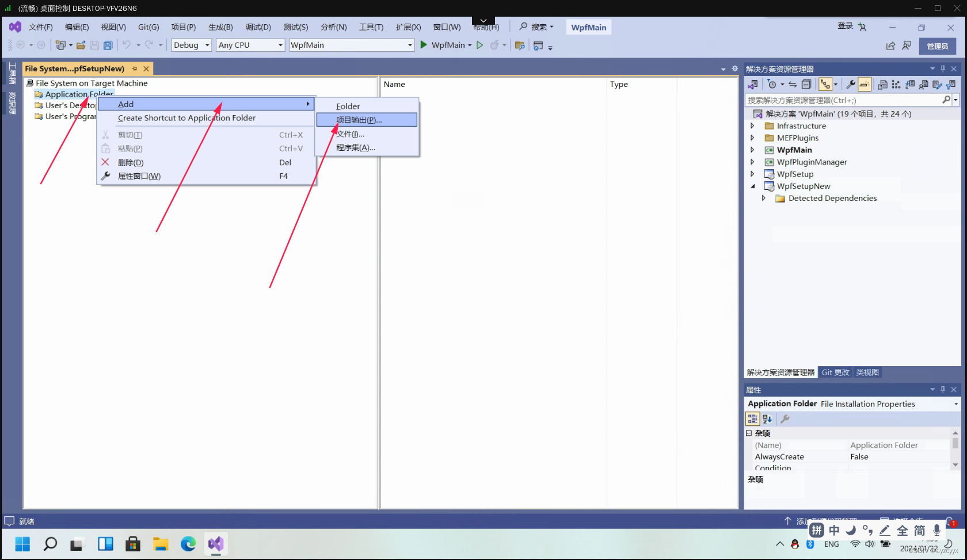Click the Pending Changes Filter clock icon
The height and width of the screenshot is (560, 967).
[772, 85]
